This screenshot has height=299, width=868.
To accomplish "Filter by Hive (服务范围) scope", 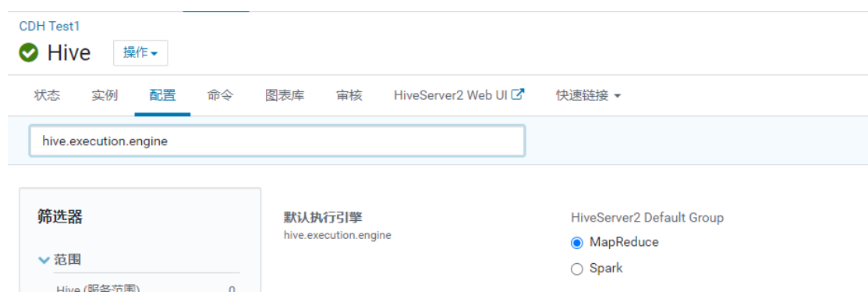I will tap(98, 290).
